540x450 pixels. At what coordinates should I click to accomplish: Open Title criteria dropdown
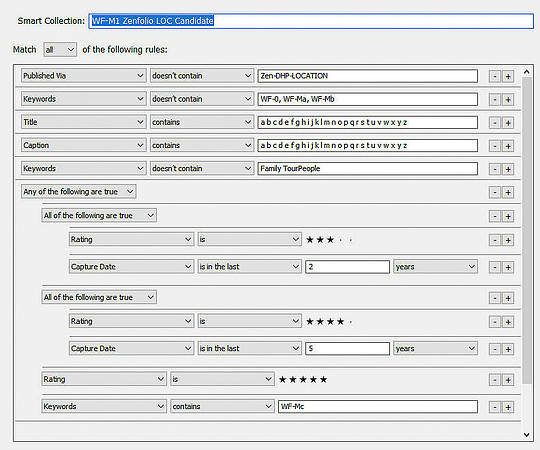(83, 122)
